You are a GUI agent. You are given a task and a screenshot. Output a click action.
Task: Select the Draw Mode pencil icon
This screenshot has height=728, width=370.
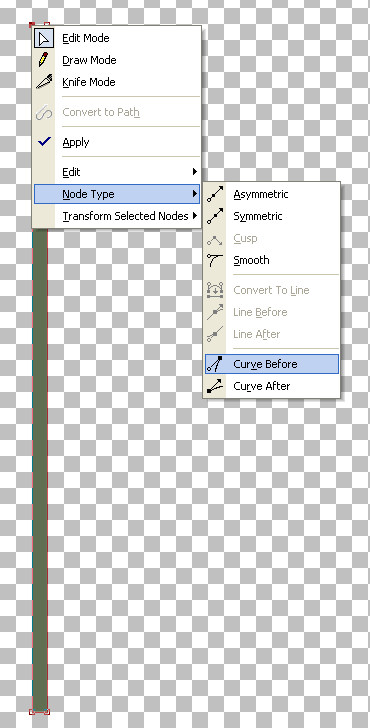pos(44,60)
